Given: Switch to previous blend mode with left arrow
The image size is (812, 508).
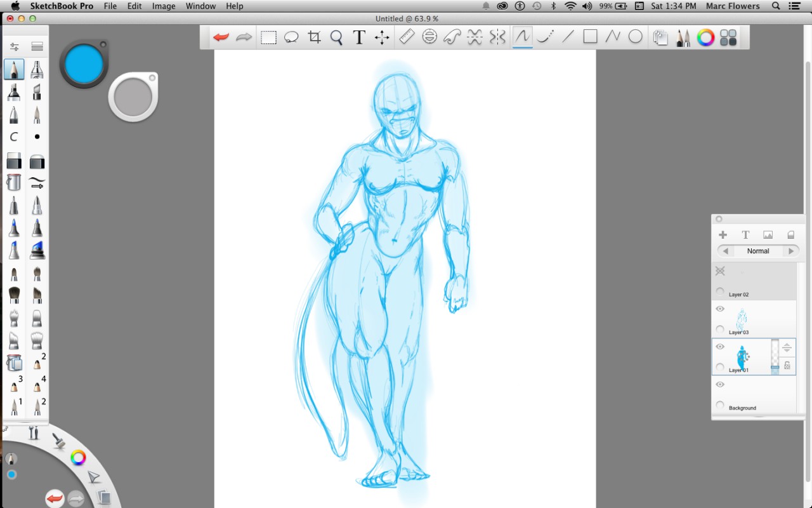Looking at the screenshot, I should 726,251.
